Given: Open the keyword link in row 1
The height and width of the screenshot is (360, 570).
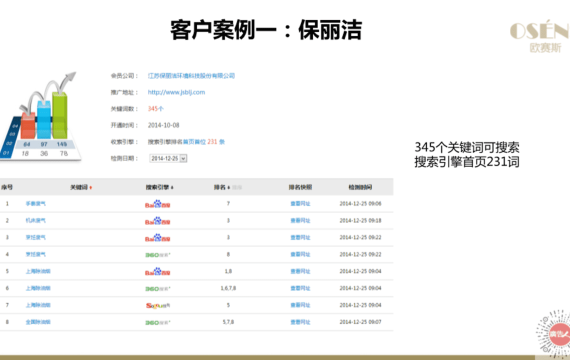Looking at the screenshot, I should tap(36, 204).
